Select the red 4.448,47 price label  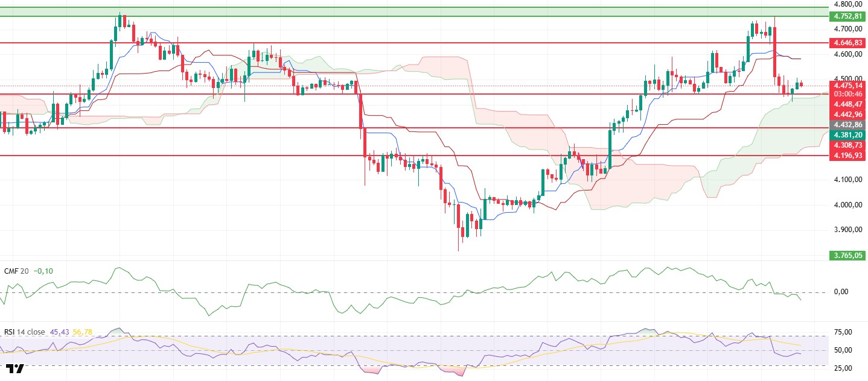pyautogui.click(x=847, y=104)
